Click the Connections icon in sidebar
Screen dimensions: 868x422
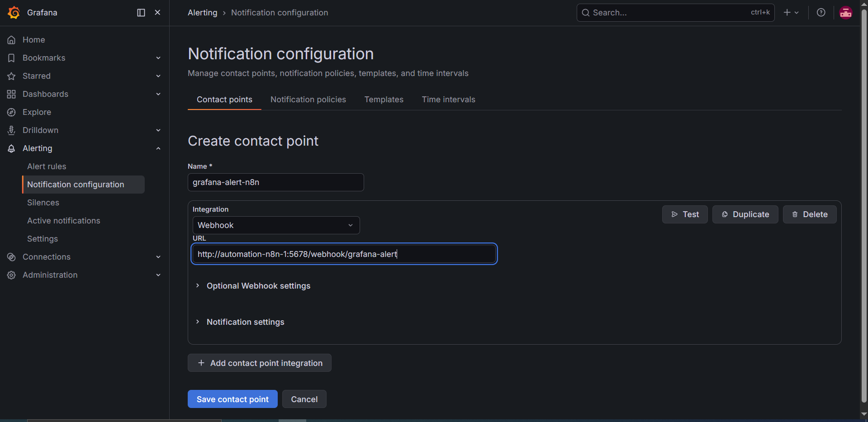pyautogui.click(x=11, y=257)
